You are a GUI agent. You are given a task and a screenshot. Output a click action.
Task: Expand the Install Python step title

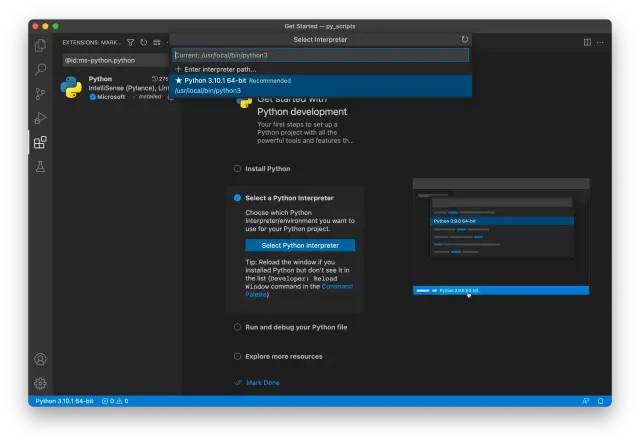[268, 169]
